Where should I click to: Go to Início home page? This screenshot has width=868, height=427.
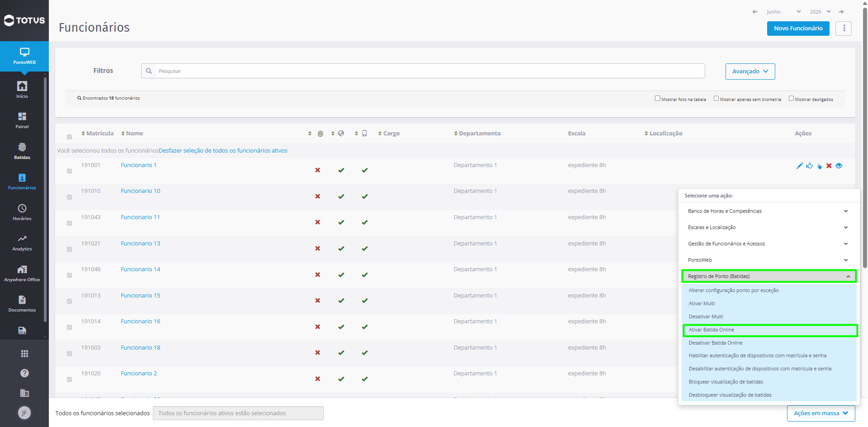22,90
